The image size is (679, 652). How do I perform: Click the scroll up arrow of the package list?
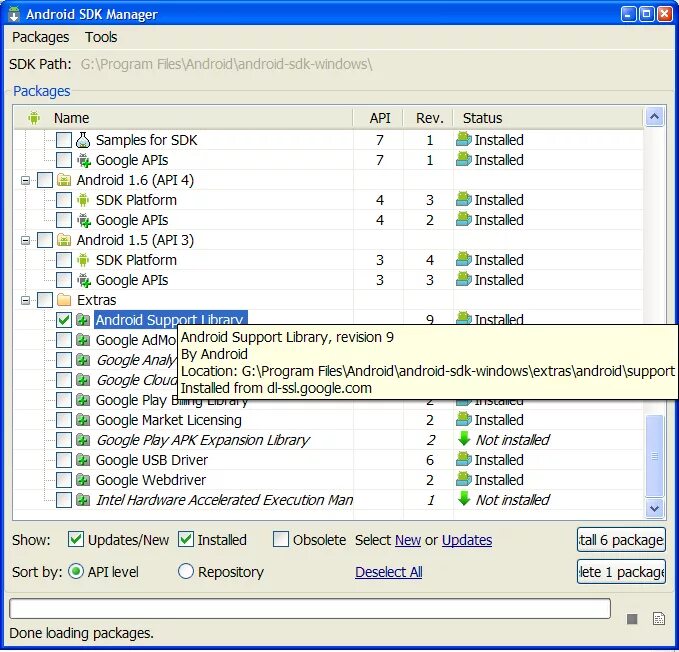pyautogui.click(x=654, y=117)
